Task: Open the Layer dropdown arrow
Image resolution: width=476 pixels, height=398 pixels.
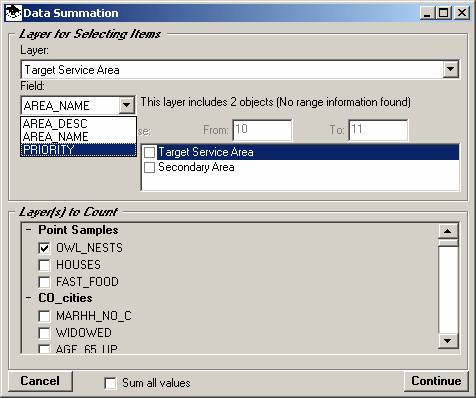Action: (451, 69)
